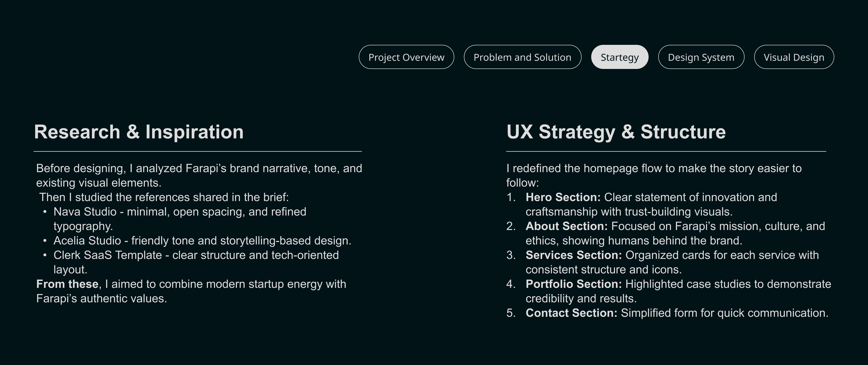Image resolution: width=868 pixels, height=365 pixels.
Task: Click the Research & Inspiration heading
Action: tap(139, 132)
